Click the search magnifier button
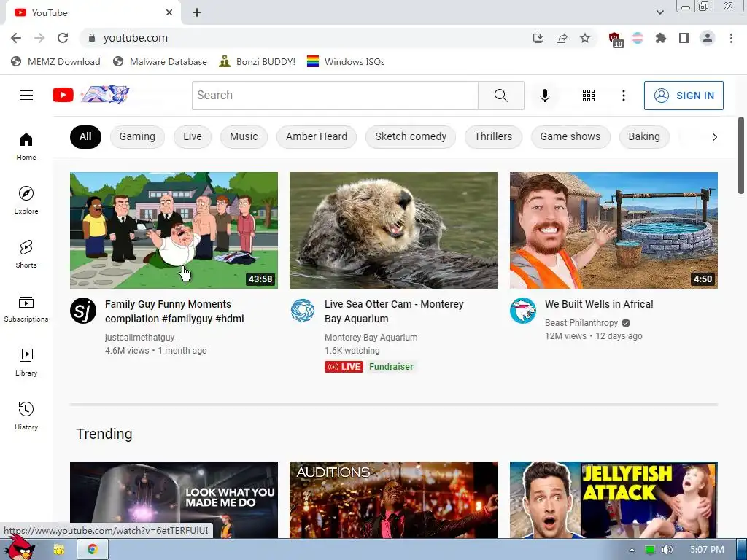Viewport: 747px width, 560px height. [x=500, y=96]
